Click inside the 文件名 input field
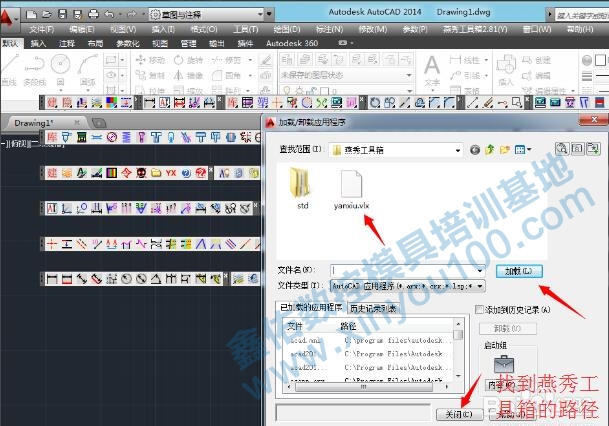Image resolution: width=609 pixels, height=426 pixels. 403,270
